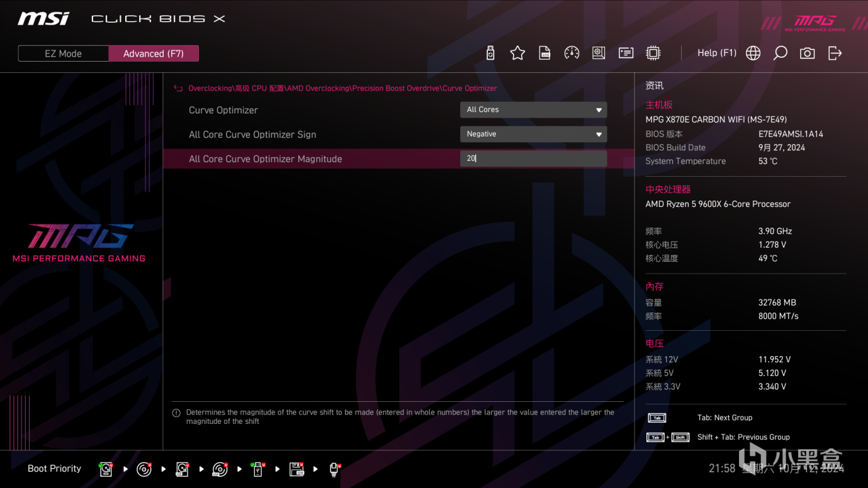Open the Negative sign dropdown
The width and height of the screenshot is (868, 488).
pyautogui.click(x=533, y=134)
